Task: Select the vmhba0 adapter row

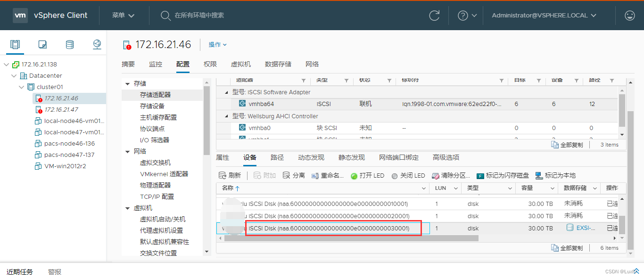Action: [417, 128]
